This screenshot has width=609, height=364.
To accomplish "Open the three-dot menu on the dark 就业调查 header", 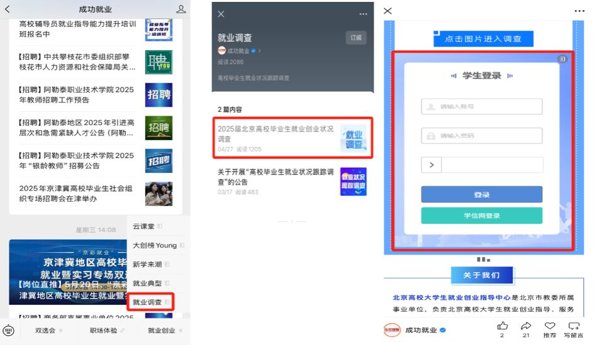I will [363, 14].
